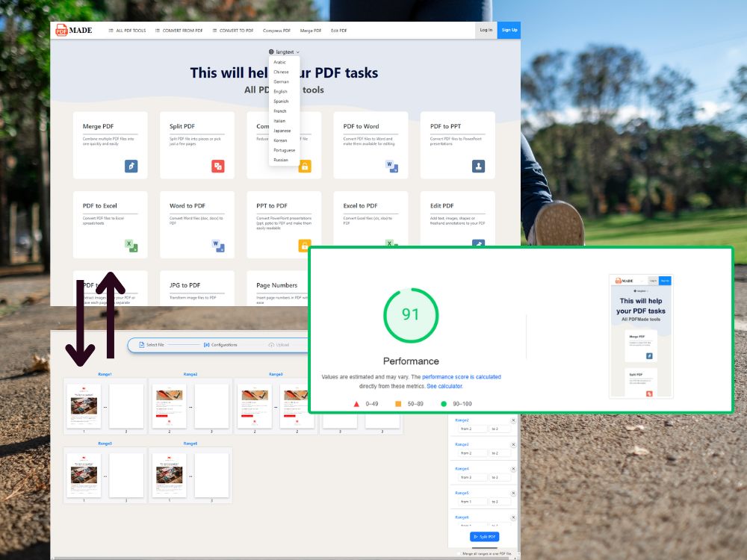Select first page thumbnail under Range2
747x560 pixels.
tap(169, 406)
